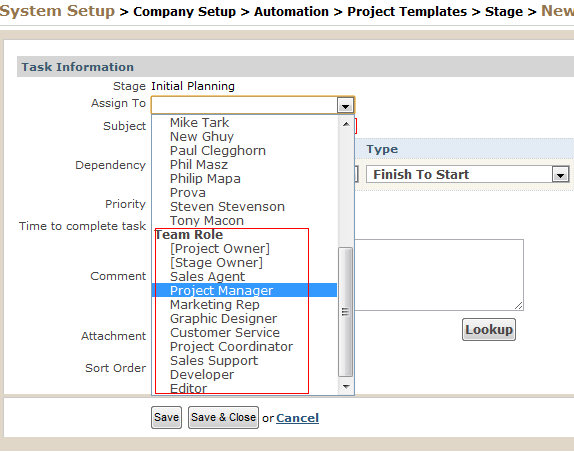Pick the [Stage Owner] option
This screenshot has width=574, height=452.
[x=245, y=262]
